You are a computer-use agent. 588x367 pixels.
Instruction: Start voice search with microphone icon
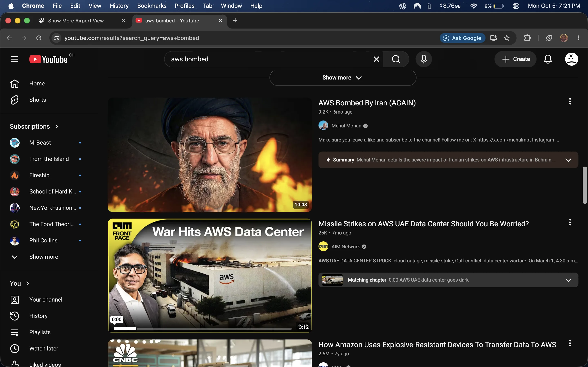[423, 59]
